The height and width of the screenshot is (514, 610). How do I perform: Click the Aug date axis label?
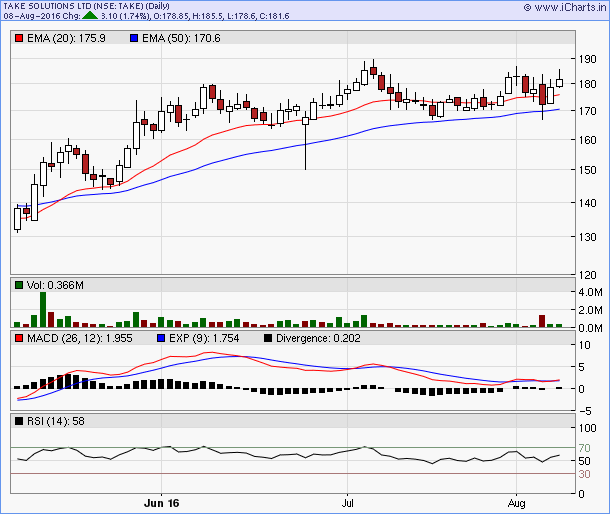click(x=516, y=503)
